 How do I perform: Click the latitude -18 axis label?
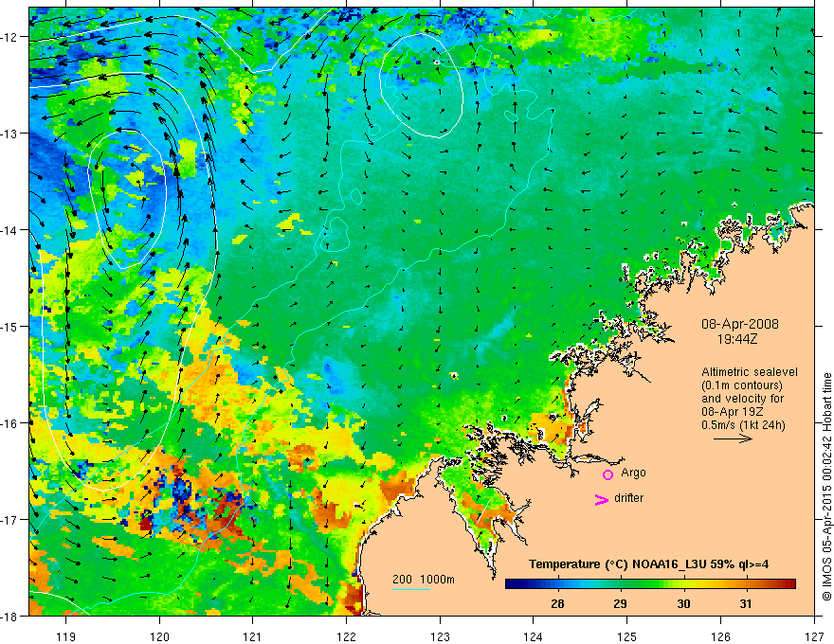pos(9,616)
